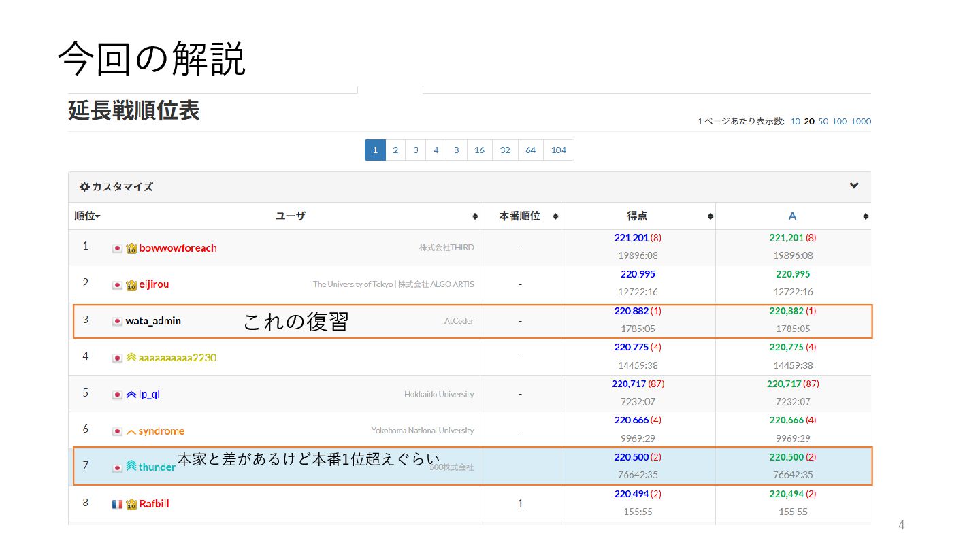The height and width of the screenshot is (551, 980).
Task: Click slide title 今回の解説
Action: click(x=151, y=59)
